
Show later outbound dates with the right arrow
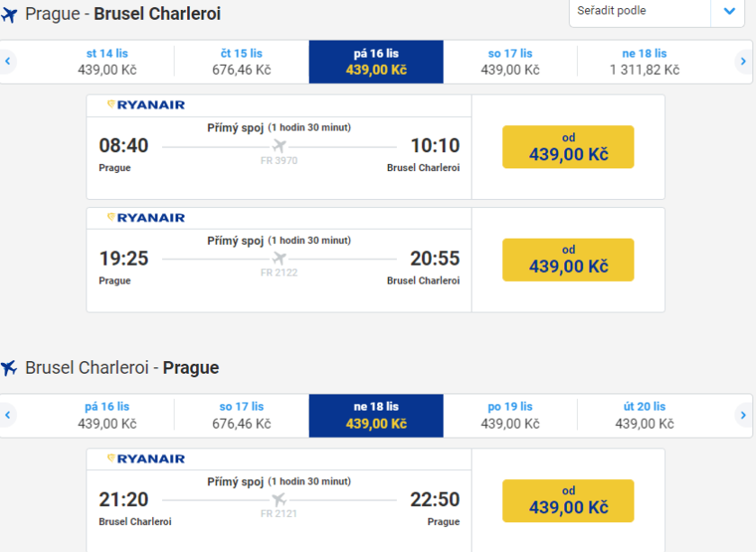coord(743,61)
